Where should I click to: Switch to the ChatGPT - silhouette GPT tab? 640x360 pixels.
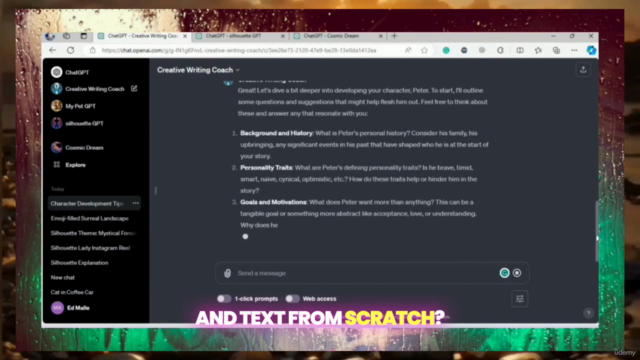[x=240, y=36]
